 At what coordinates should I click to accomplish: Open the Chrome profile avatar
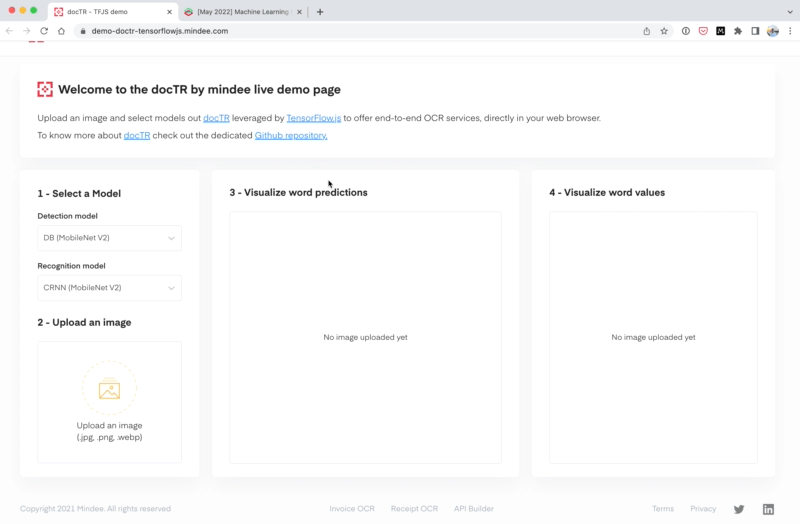773,31
